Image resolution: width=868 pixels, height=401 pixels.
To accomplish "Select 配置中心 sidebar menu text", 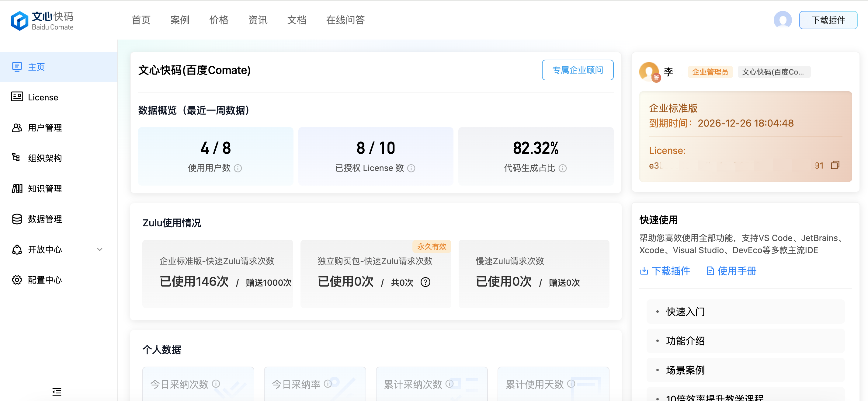I will pyautogui.click(x=45, y=280).
